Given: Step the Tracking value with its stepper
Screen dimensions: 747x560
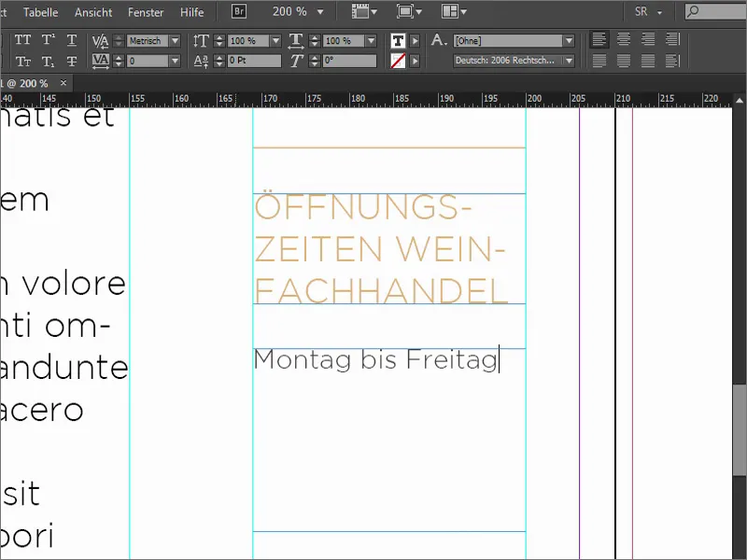Looking at the screenshot, I should 119,61.
